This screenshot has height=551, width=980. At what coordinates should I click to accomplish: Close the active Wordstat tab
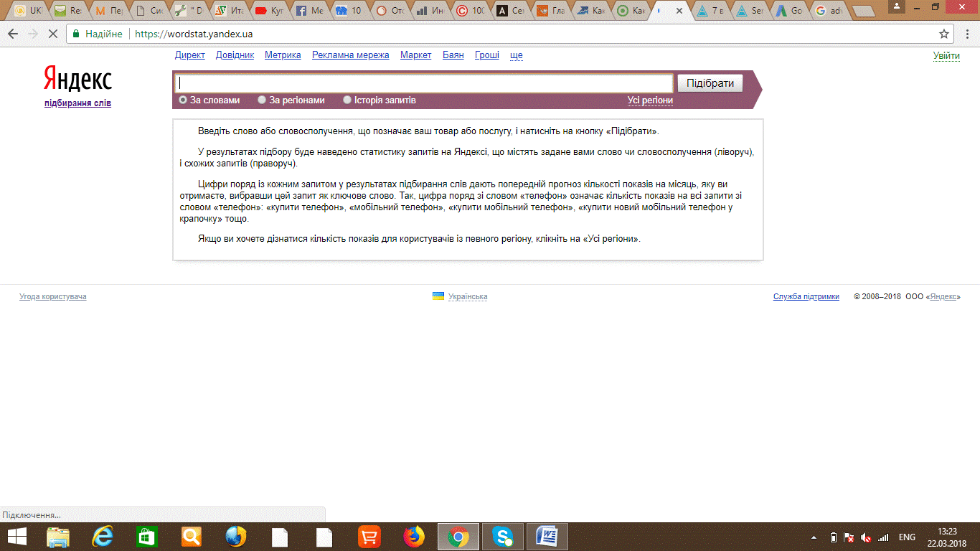(x=679, y=11)
